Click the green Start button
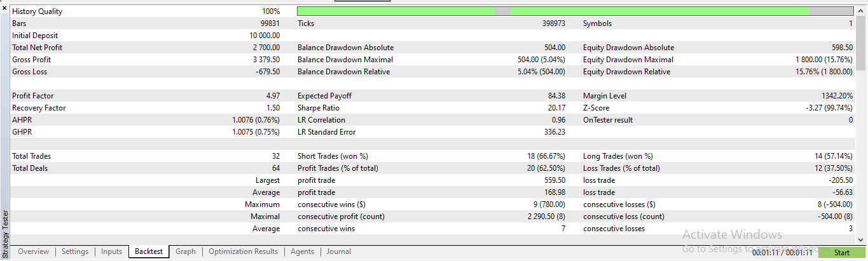 point(841,253)
